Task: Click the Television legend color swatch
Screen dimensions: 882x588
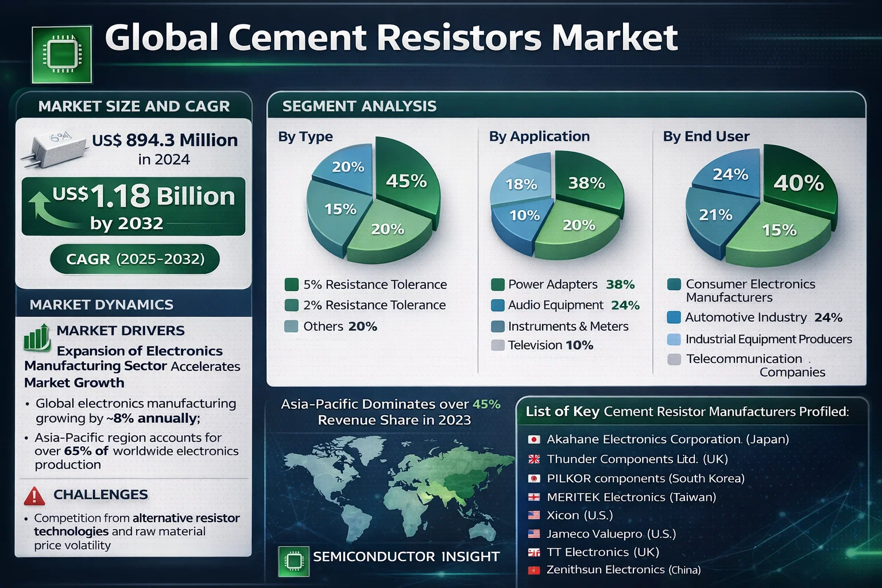Action: [497, 346]
